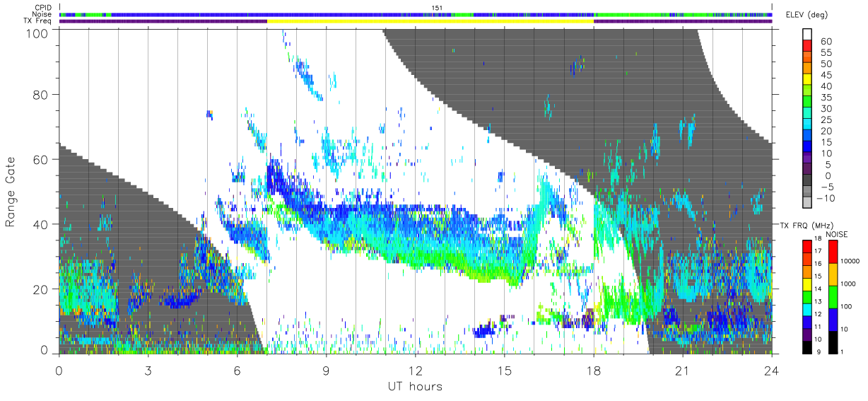Pick the black 9–10 MHz TX FRQ swatch
Viewport: 868px width, 401px height.
[807, 347]
